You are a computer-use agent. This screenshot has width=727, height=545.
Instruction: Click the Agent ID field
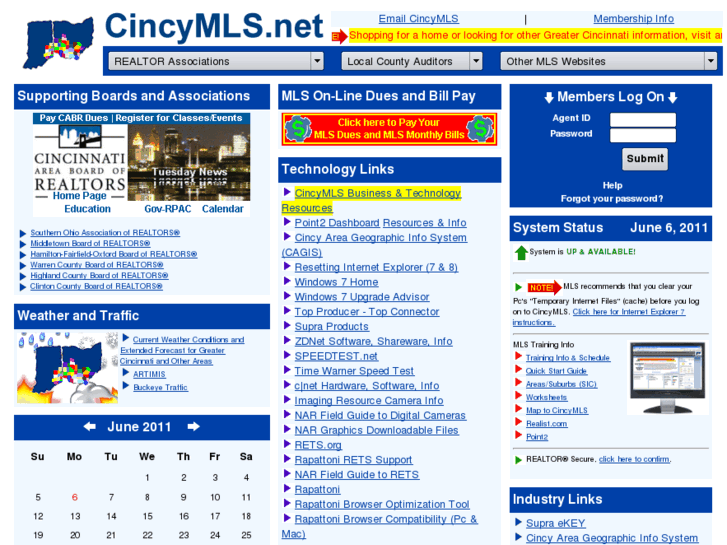pyautogui.click(x=643, y=120)
